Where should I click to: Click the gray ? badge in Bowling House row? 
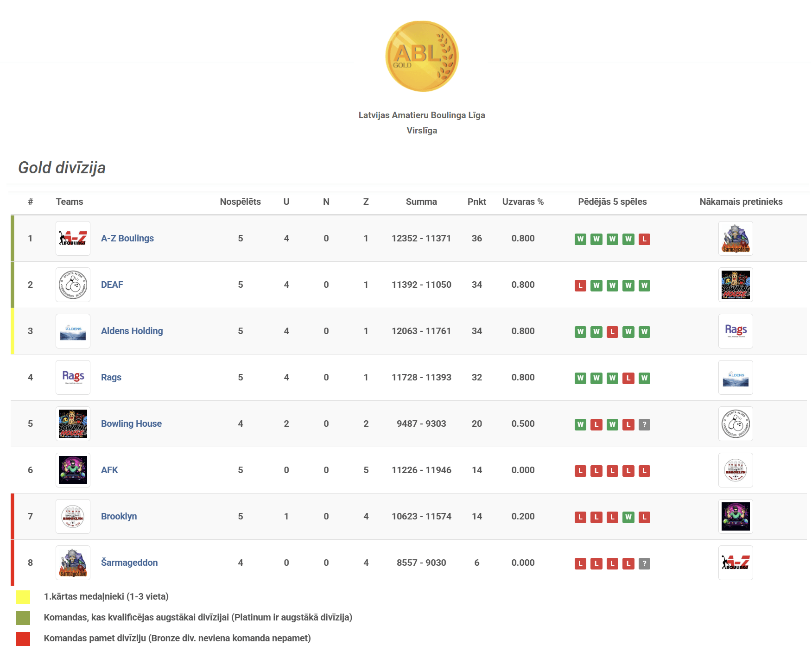click(644, 424)
